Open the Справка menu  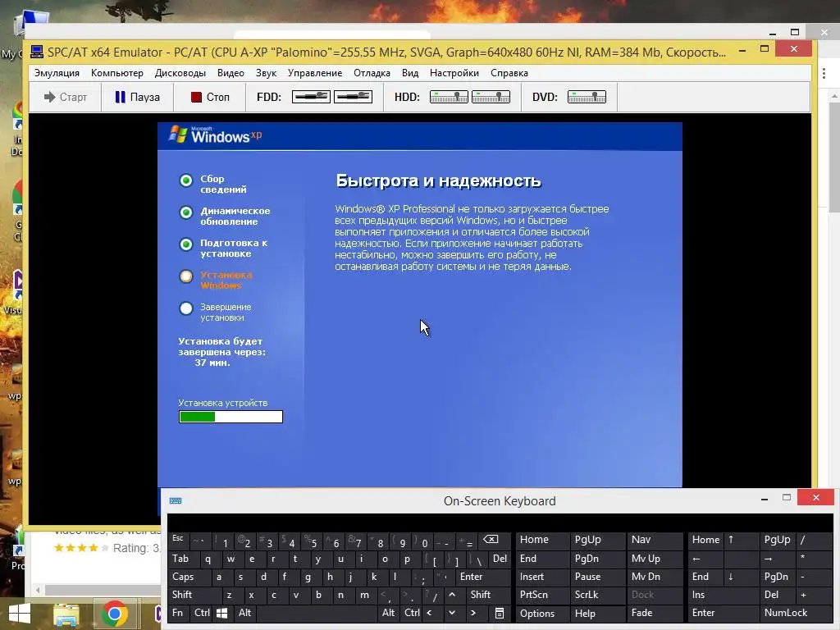click(x=509, y=73)
